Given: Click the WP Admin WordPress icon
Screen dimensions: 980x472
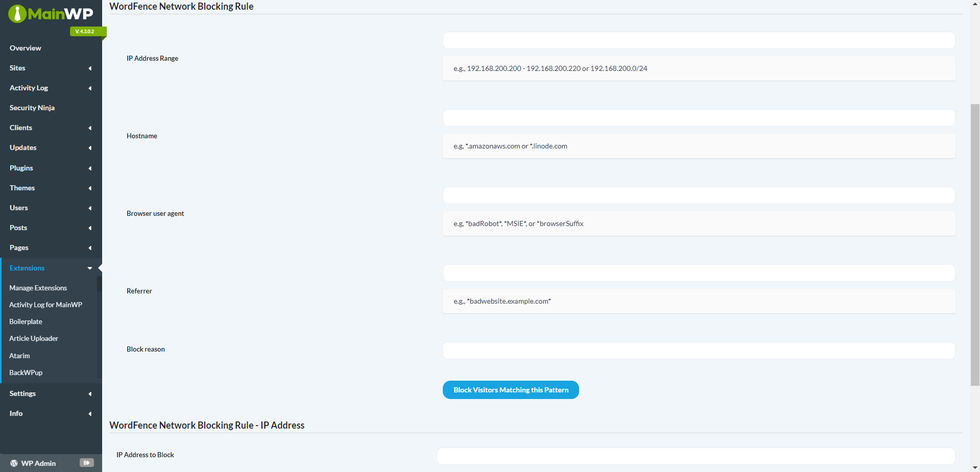Looking at the screenshot, I should [x=14, y=463].
